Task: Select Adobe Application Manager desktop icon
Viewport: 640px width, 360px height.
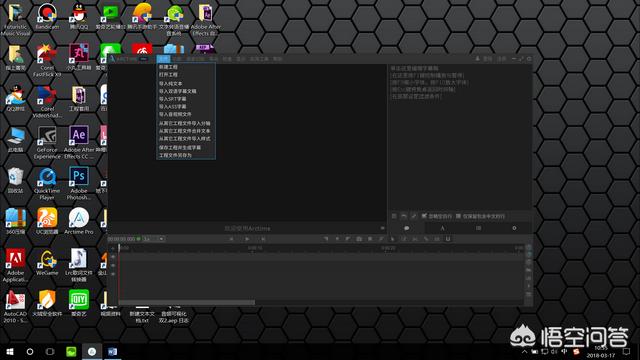Action: click(16, 266)
